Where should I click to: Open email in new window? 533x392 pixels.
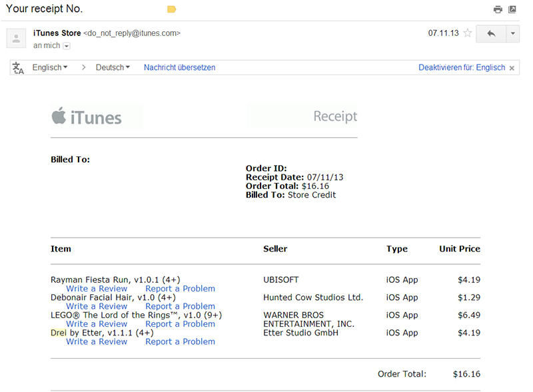(512, 9)
